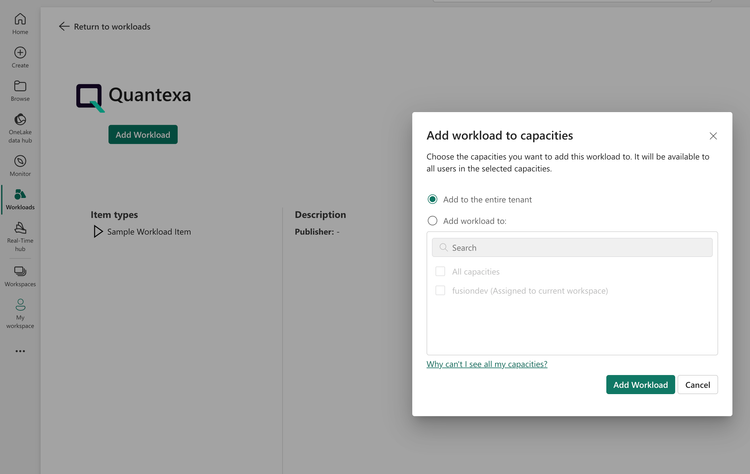The image size is (750, 474).
Task: Cancel the add workload dialog
Action: pos(697,385)
